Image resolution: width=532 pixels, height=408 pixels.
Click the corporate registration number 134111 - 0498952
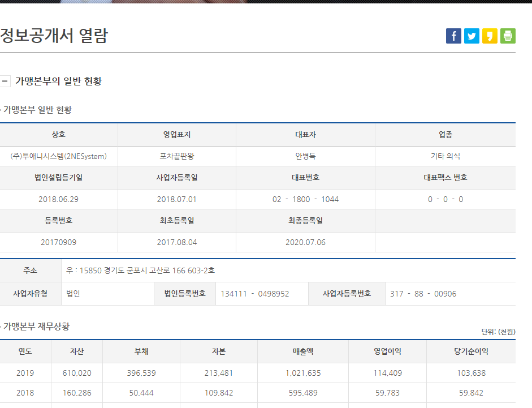coord(255,294)
